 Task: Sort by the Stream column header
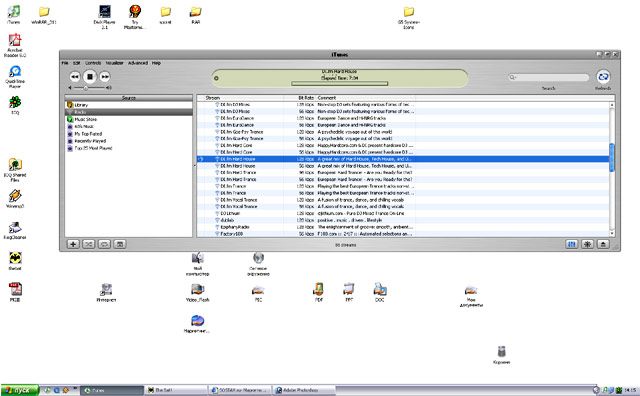pos(244,98)
